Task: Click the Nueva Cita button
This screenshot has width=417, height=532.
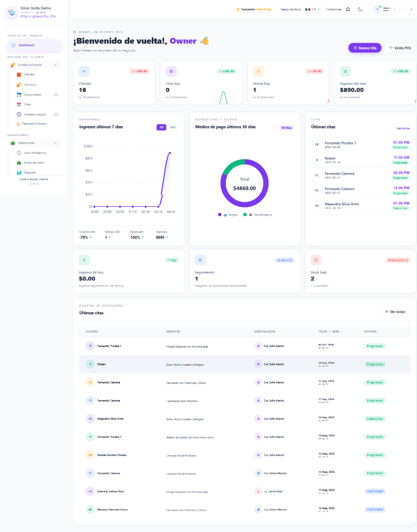Action: 365,48
